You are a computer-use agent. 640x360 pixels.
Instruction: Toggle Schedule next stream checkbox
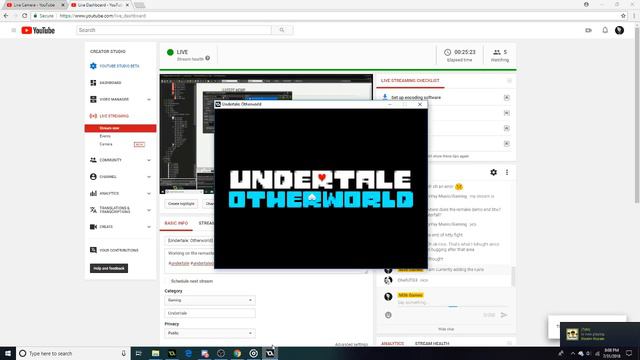point(167,281)
